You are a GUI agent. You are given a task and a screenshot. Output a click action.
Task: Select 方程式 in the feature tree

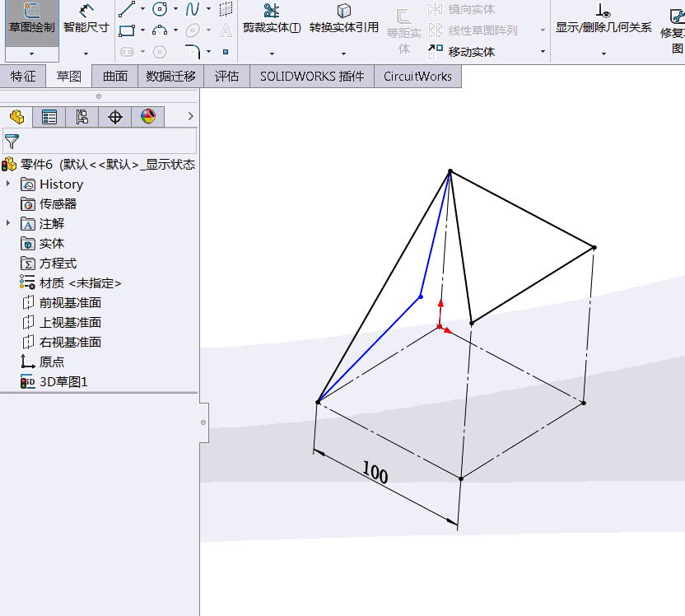[49, 264]
